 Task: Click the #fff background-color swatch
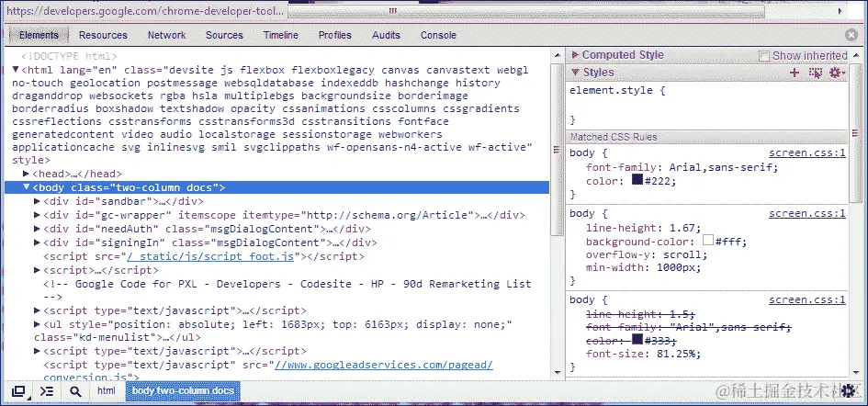coord(708,241)
